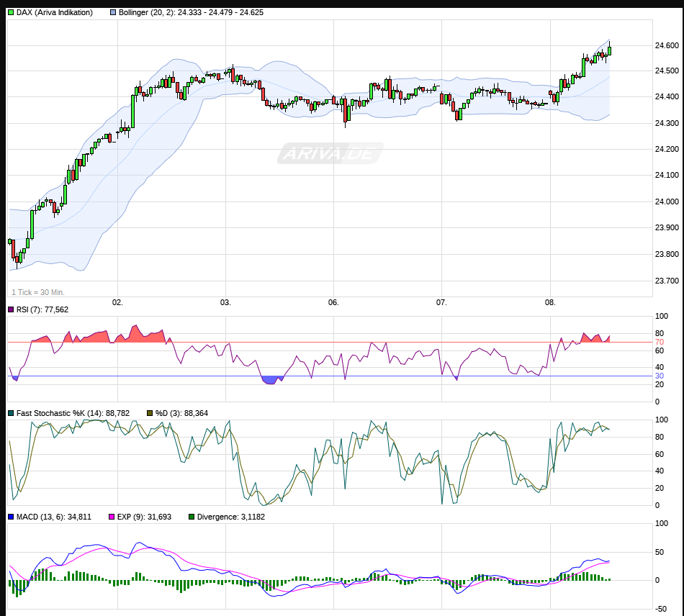Click the ARIVA.DE watermark logo
The height and width of the screenshot is (616, 684).
coord(330,153)
